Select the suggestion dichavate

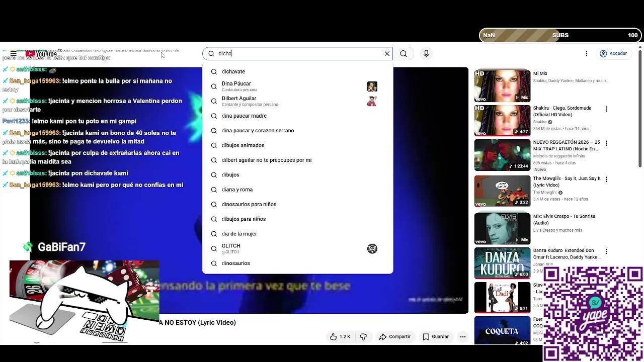point(297,71)
